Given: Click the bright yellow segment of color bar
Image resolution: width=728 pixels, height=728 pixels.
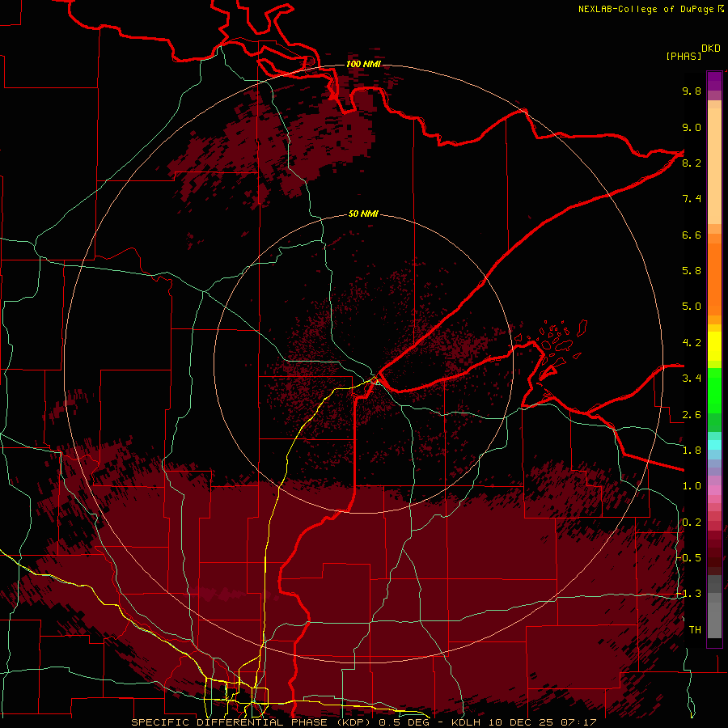Looking at the screenshot, I should tap(714, 346).
